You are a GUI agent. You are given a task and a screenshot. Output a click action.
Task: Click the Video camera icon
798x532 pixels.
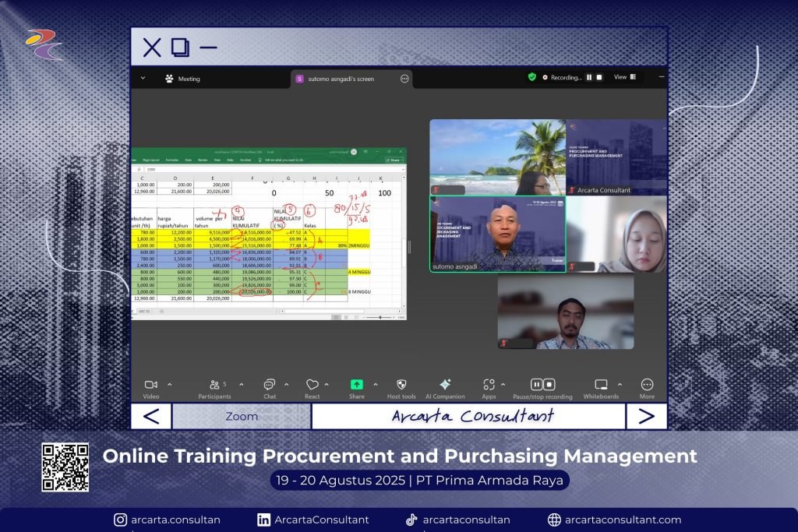(x=150, y=385)
